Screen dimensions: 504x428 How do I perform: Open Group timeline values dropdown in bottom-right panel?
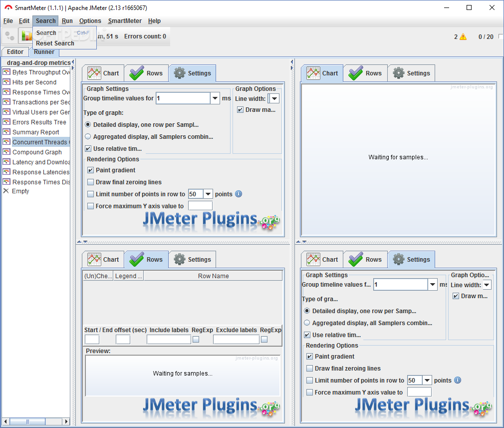(x=433, y=285)
